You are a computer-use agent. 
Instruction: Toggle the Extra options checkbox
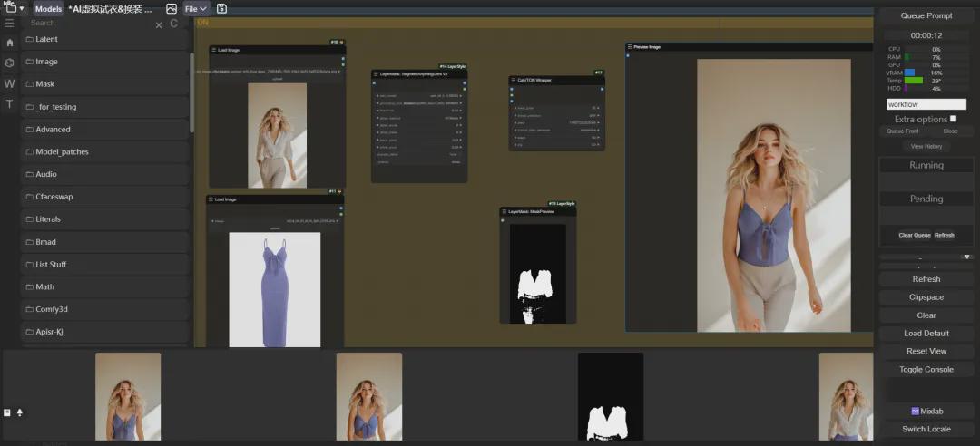click(x=953, y=119)
